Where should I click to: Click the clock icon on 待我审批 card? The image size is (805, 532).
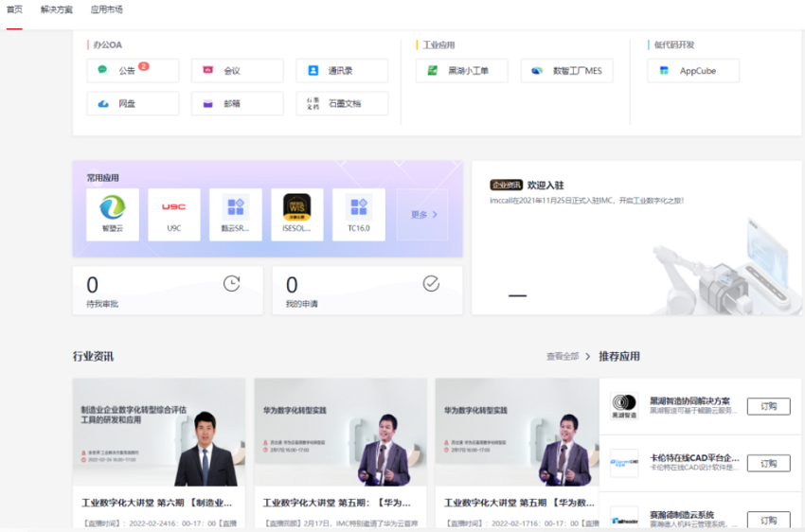231,283
